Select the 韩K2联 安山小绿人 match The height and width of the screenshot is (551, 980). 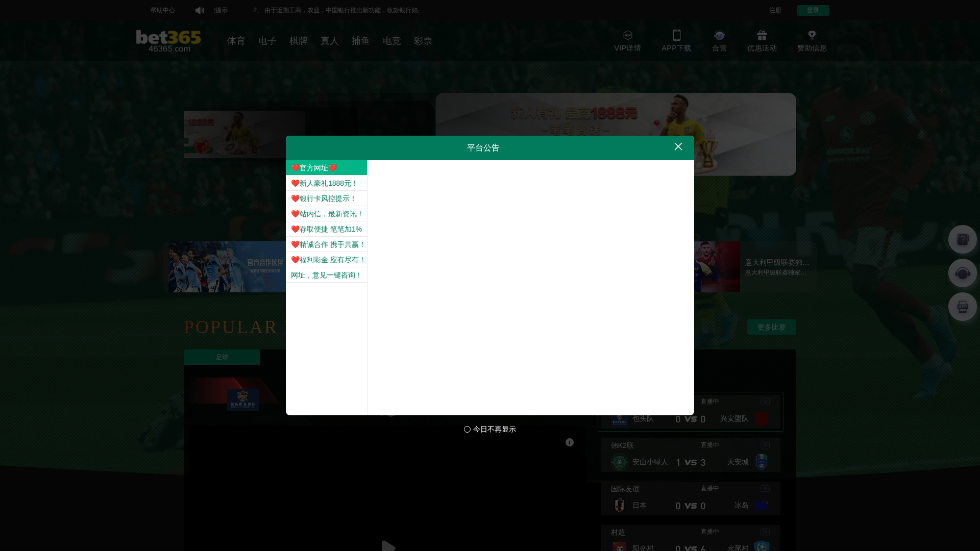tap(690, 455)
